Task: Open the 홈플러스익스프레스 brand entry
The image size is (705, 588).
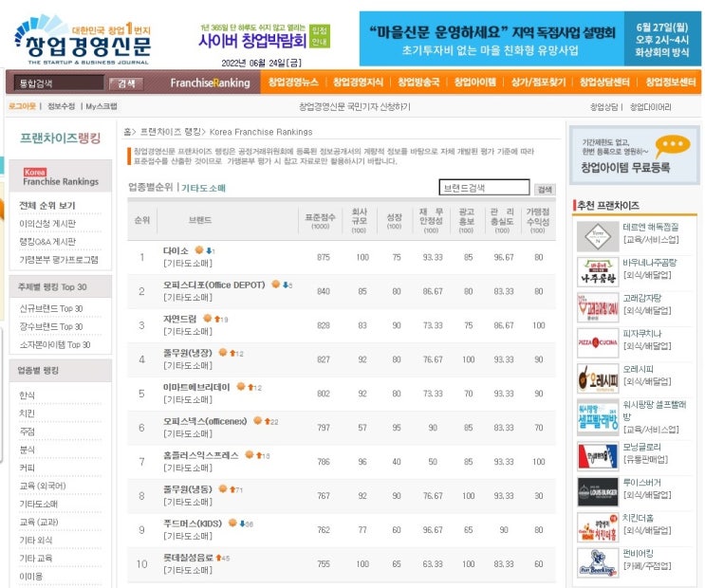Action: (x=201, y=455)
